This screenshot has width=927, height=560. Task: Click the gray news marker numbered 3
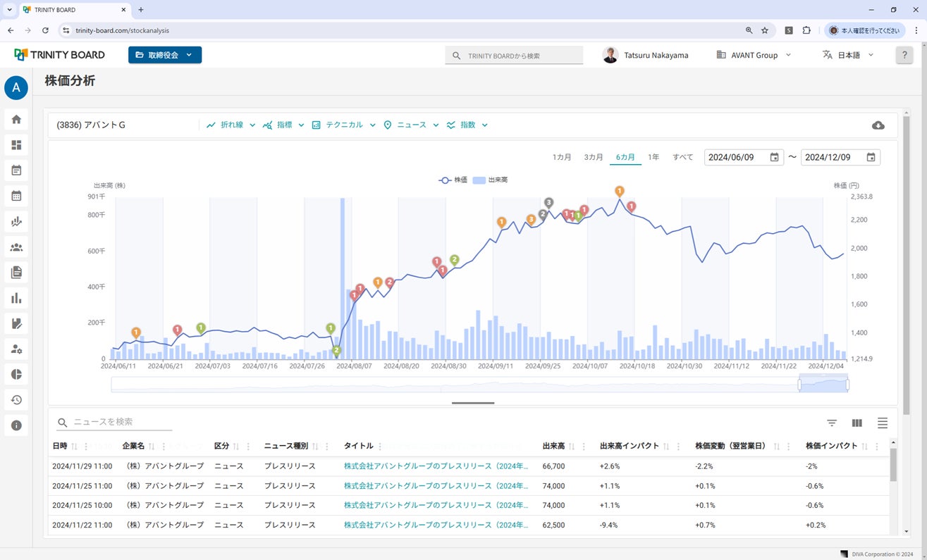(x=548, y=203)
